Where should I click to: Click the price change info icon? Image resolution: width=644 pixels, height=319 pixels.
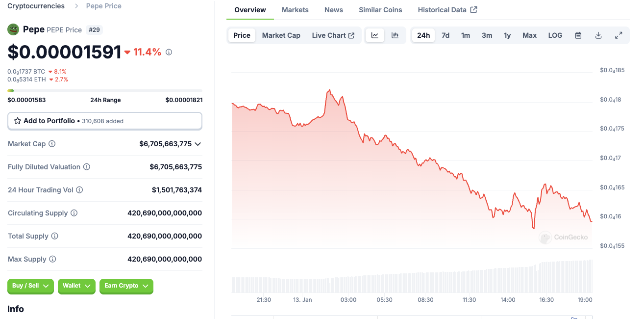(x=169, y=52)
